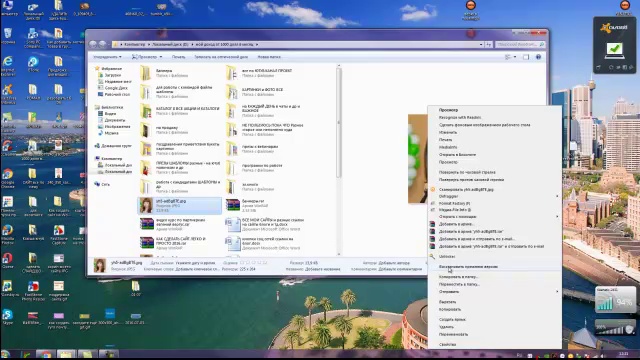Choose Изменить in the context menu
The image size is (640, 360).
(448, 132)
